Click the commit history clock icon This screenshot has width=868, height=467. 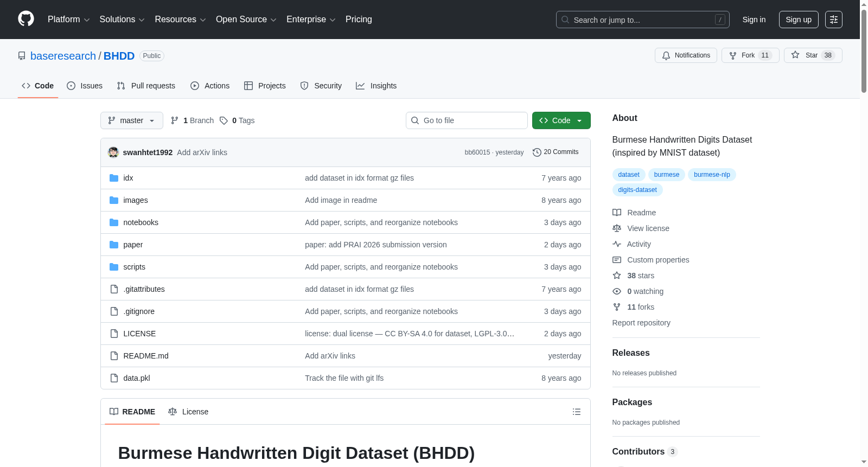(537, 152)
